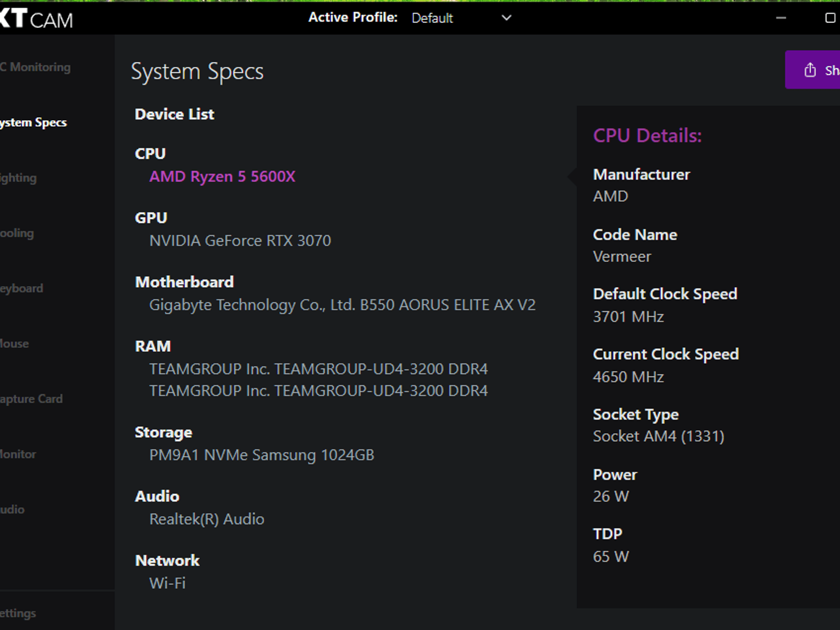840x630 pixels.
Task: Click the Active Profile label
Action: click(x=353, y=17)
